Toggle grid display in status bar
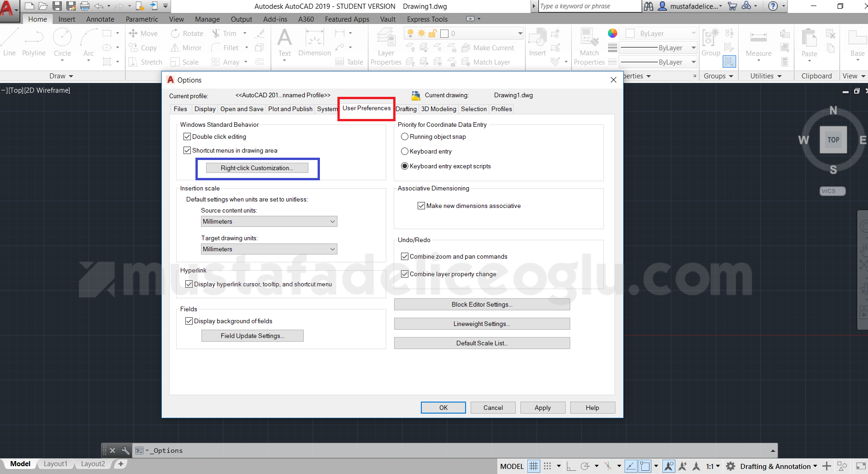 (533, 466)
